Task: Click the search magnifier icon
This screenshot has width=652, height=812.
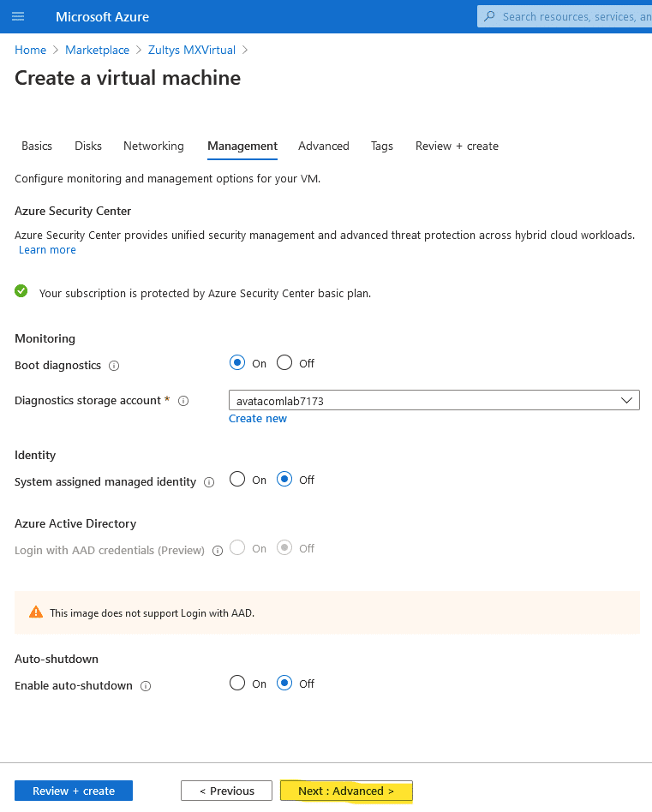Action: pyautogui.click(x=489, y=16)
